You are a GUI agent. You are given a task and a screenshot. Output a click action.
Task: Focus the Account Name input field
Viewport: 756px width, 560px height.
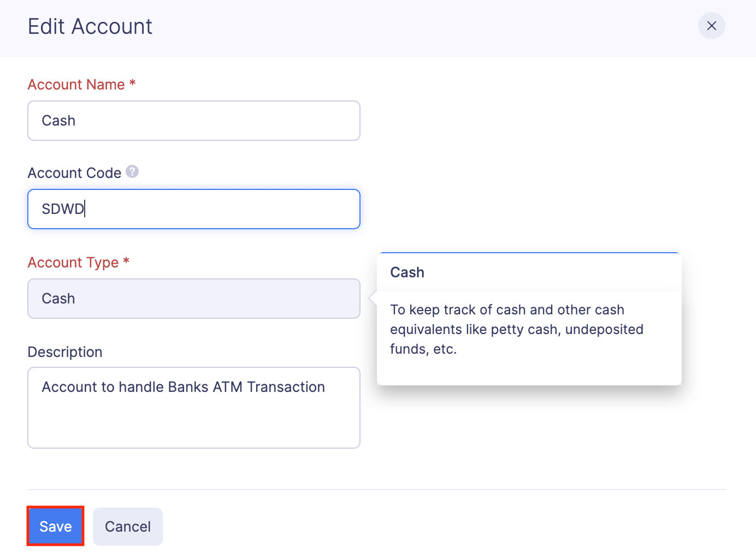coord(194,121)
